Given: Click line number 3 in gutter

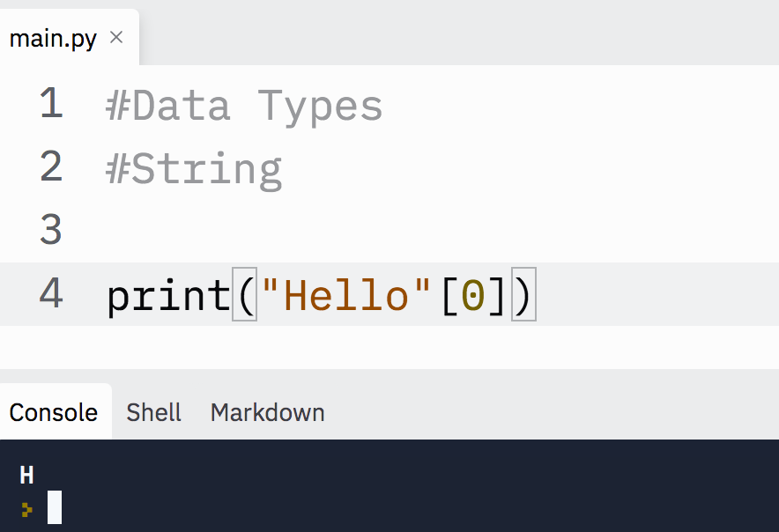Looking at the screenshot, I should pos(51,230).
